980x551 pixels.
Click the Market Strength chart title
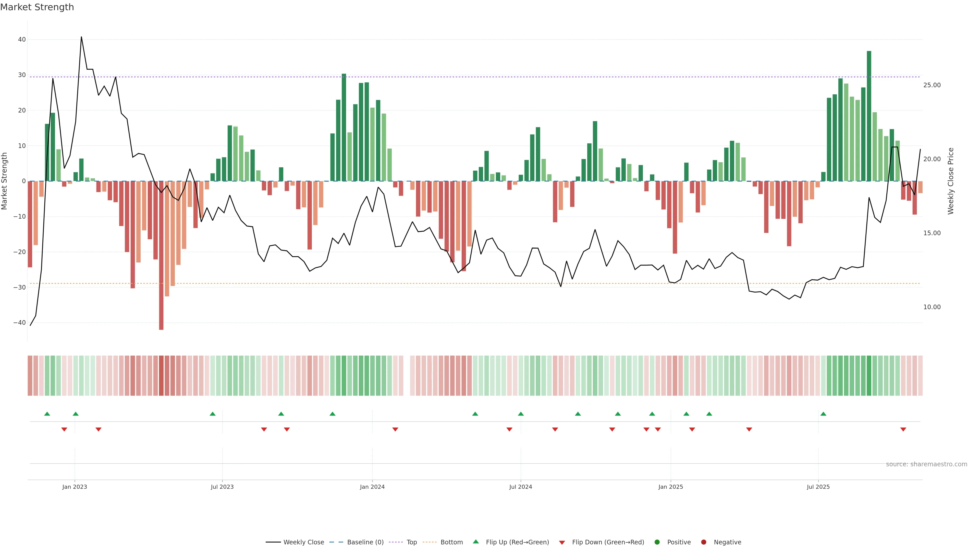coord(37,7)
